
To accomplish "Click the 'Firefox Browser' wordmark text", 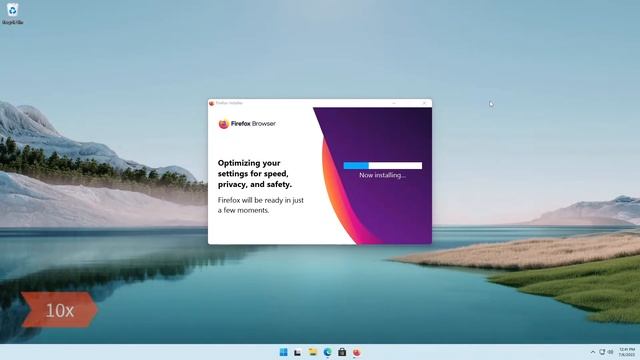I will click(x=253, y=123).
